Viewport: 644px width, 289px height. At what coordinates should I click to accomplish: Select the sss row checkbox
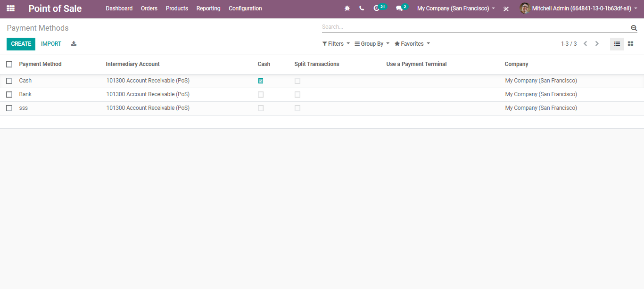click(9, 108)
